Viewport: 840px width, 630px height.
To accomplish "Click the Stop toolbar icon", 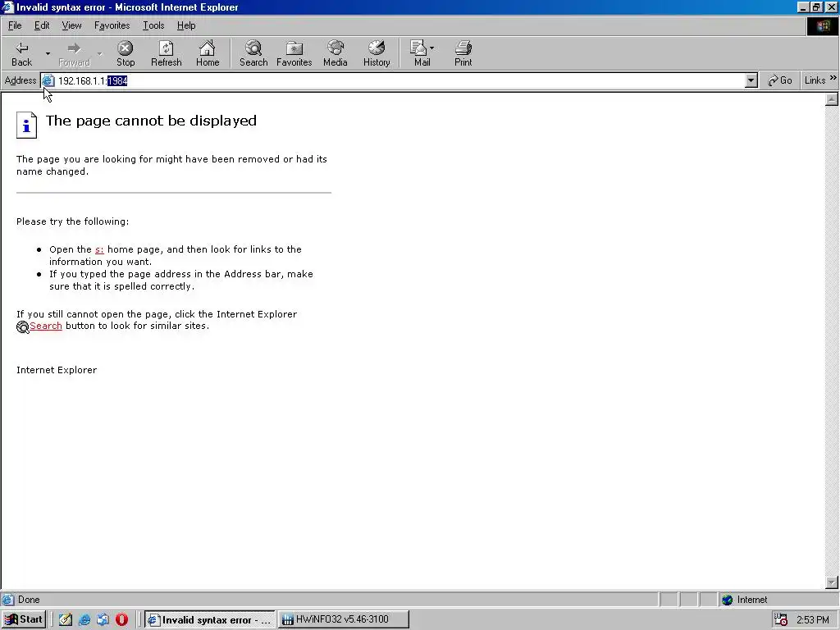I will [x=126, y=53].
